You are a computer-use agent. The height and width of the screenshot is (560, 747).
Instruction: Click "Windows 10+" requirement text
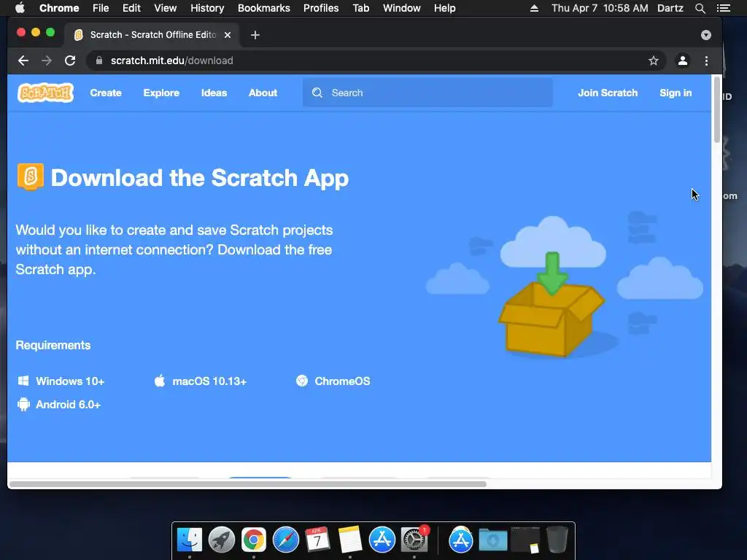click(x=70, y=381)
